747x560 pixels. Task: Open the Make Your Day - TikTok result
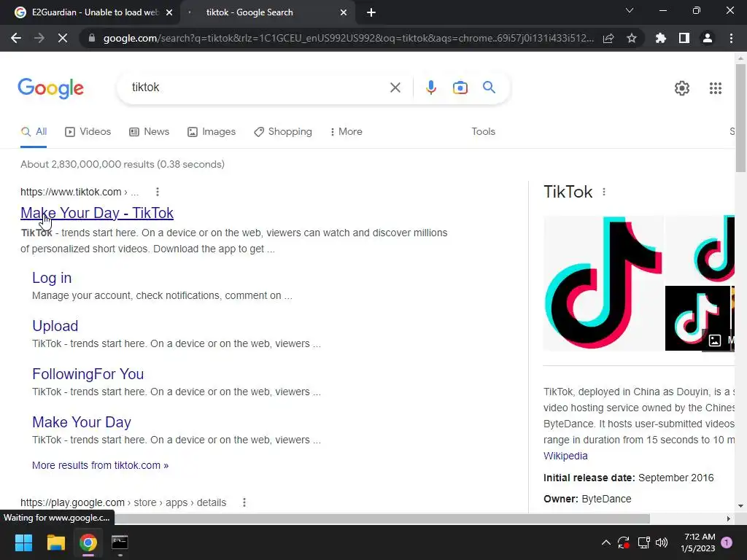97,213
